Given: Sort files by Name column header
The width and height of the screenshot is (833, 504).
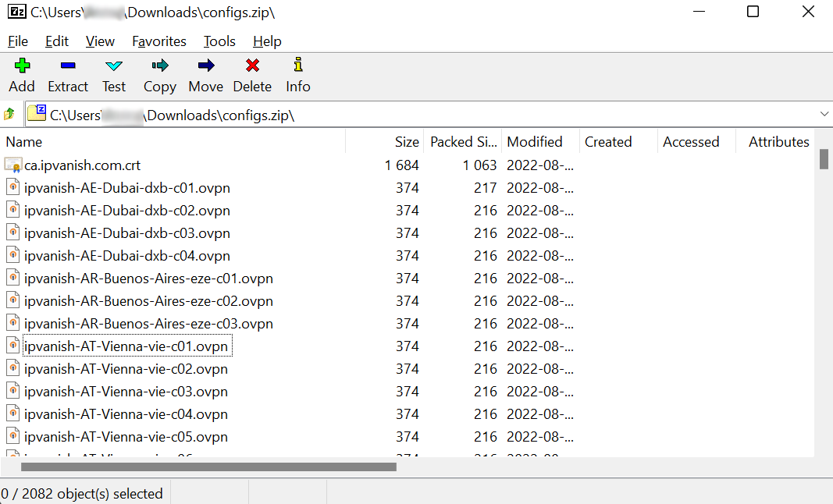Looking at the screenshot, I should click(173, 142).
